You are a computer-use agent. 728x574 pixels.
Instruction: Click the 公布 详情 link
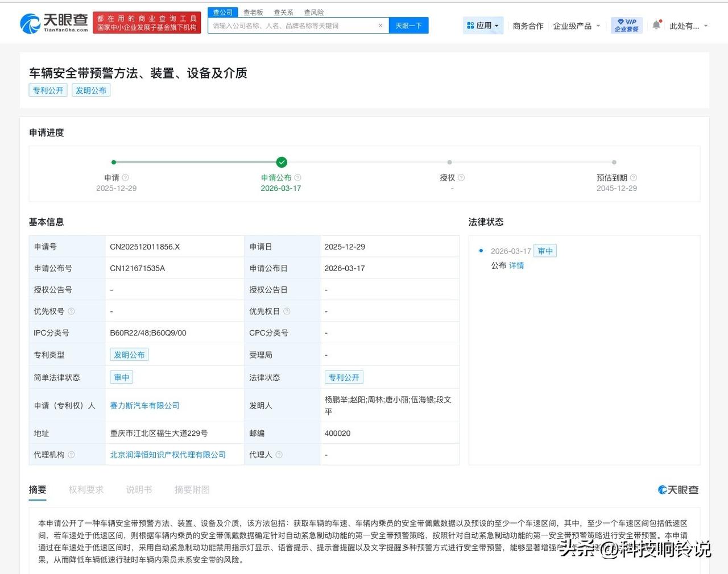pos(515,265)
